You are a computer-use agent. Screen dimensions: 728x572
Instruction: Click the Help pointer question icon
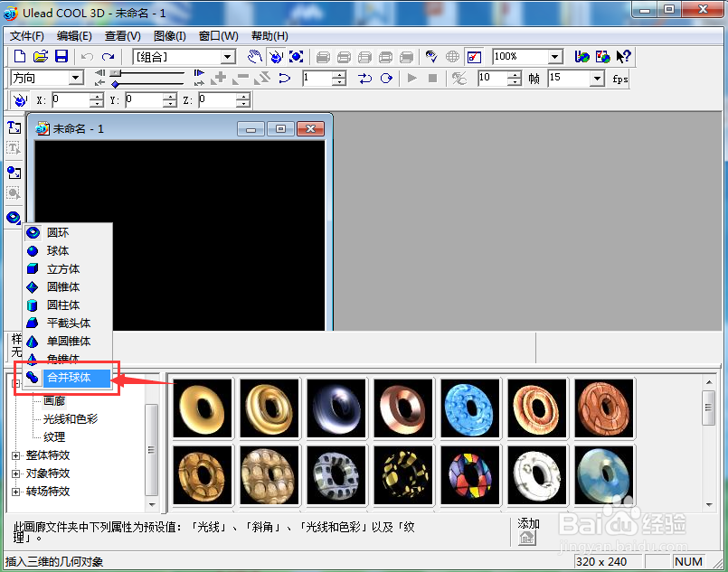(x=623, y=57)
